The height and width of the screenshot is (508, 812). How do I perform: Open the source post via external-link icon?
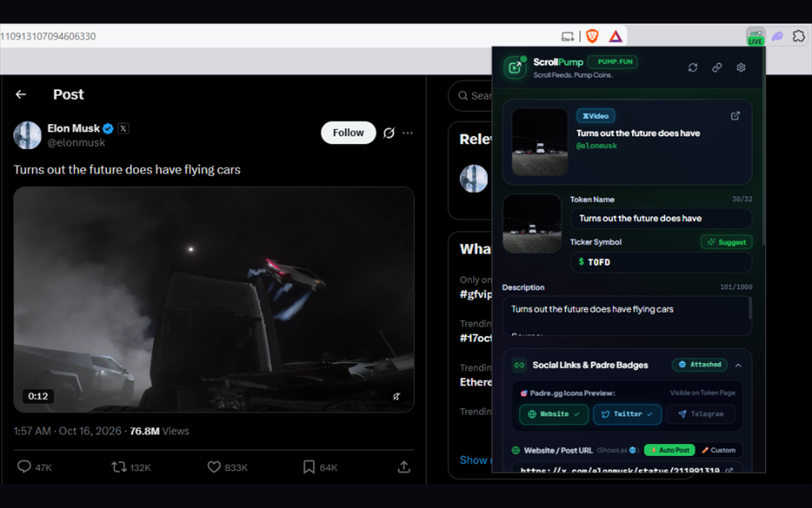pyautogui.click(x=735, y=116)
